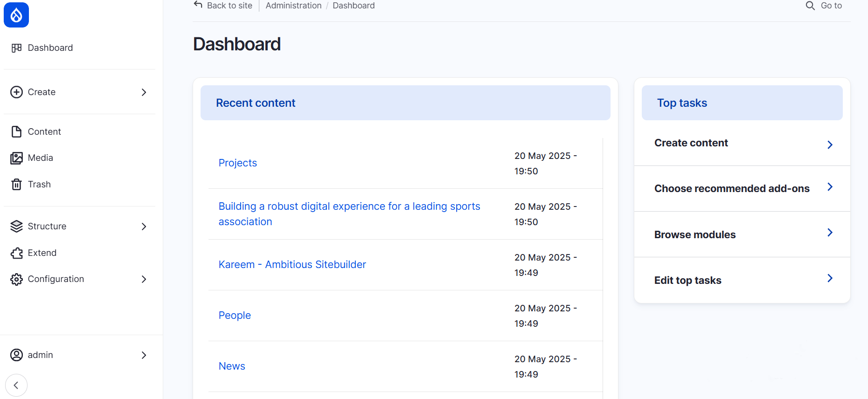This screenshot has height=399, width=868.
Task: Open the Kareem - Ambitious Sitebuilder link
Action: (x=292, y=265)
